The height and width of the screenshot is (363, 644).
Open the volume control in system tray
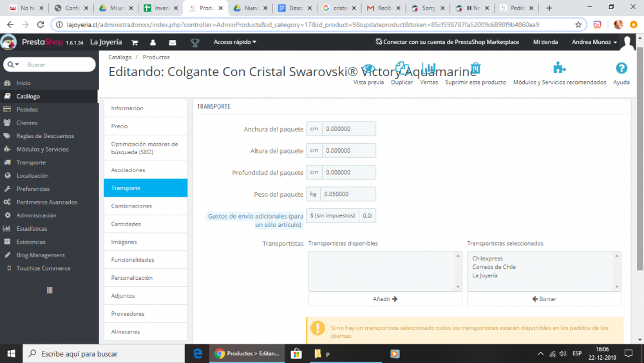(x=563, y=353)
